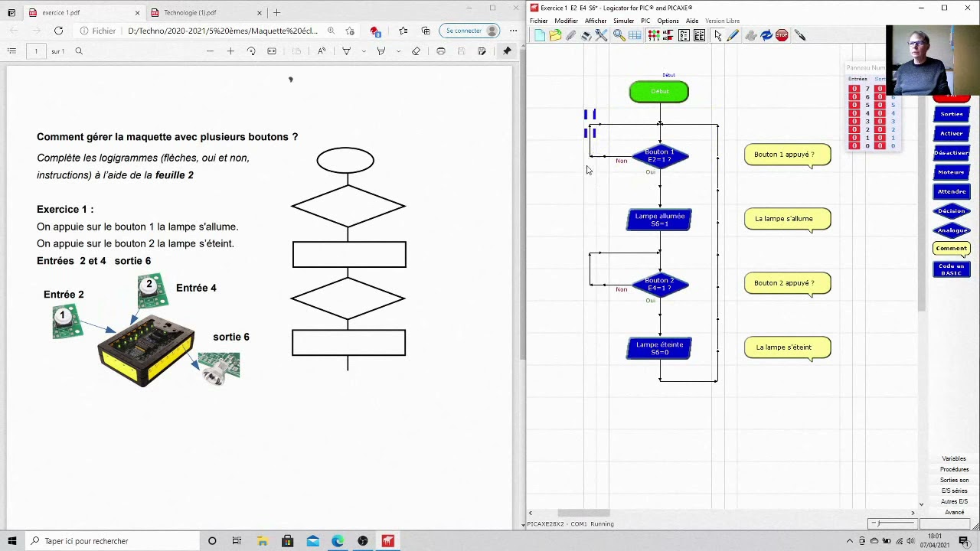The width and height of the screenshot is (980, 551).
Task: Print the flowchart using the Logicator printer icon
Action: tap(586, 35)
